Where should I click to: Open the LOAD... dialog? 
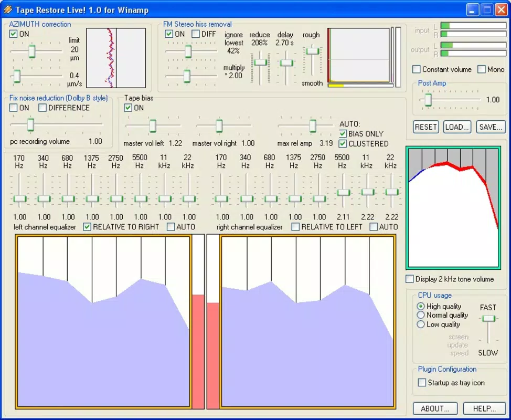457,127
